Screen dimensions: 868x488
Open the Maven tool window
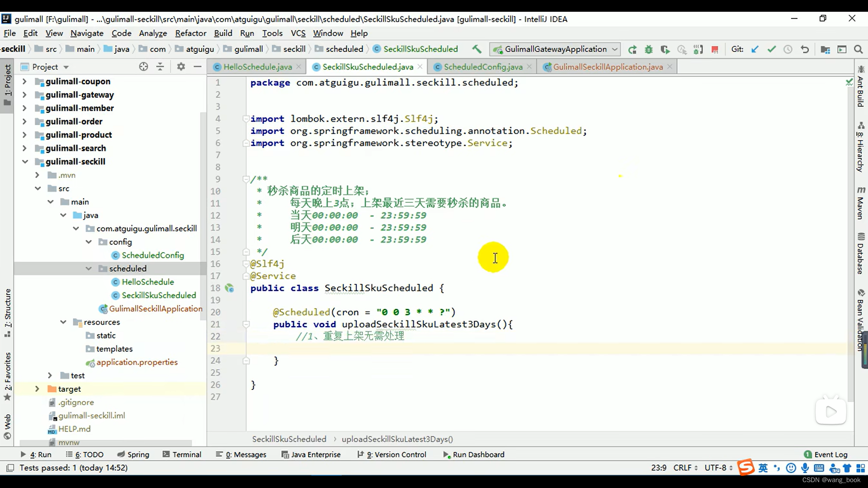coord(861,203)
